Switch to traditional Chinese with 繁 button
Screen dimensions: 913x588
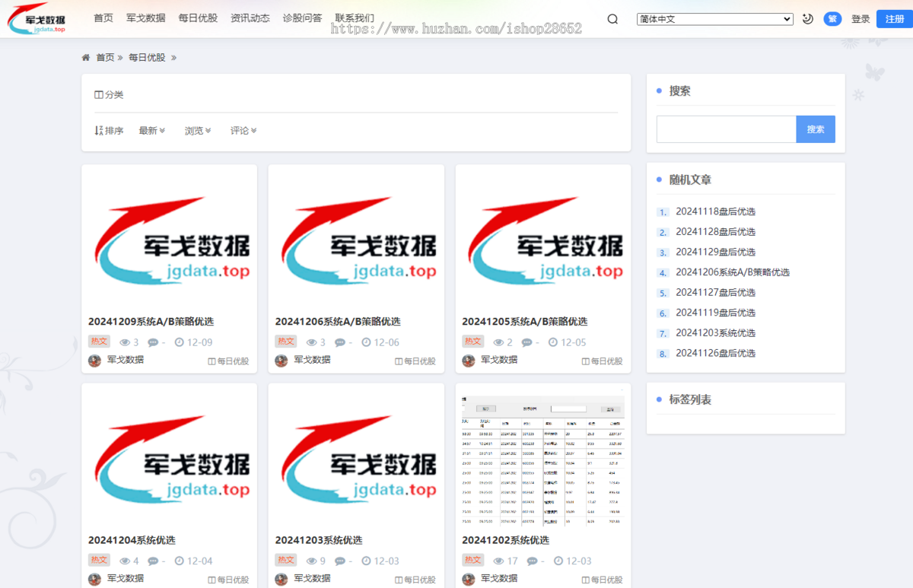[832, 19]
